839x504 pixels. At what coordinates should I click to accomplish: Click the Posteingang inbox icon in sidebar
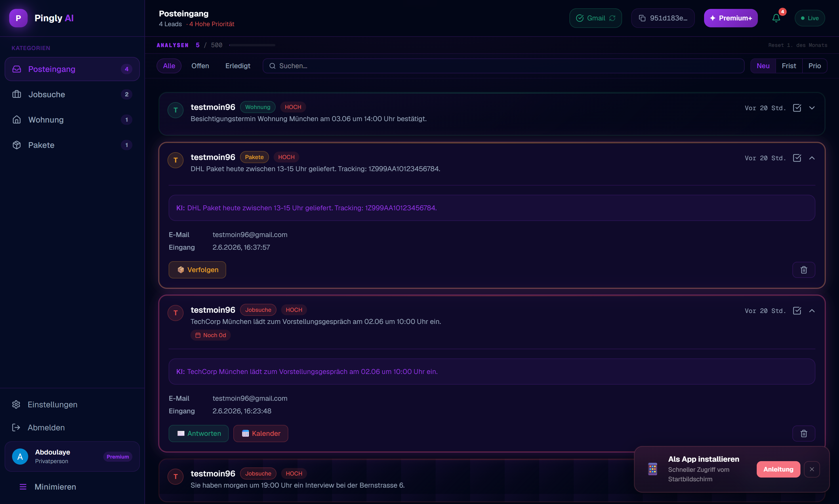point(17,69)
